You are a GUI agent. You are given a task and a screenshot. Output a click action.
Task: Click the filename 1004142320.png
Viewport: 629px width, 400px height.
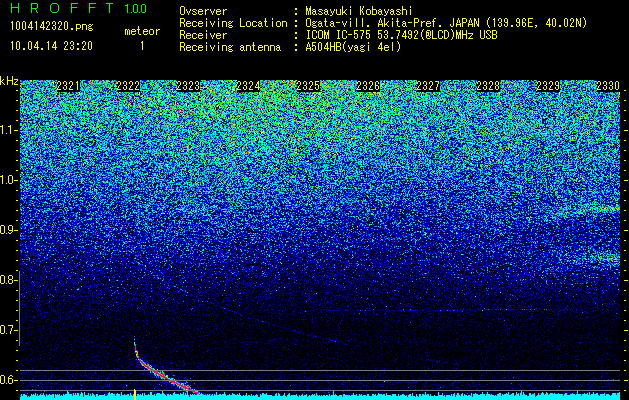coord(52,26)
